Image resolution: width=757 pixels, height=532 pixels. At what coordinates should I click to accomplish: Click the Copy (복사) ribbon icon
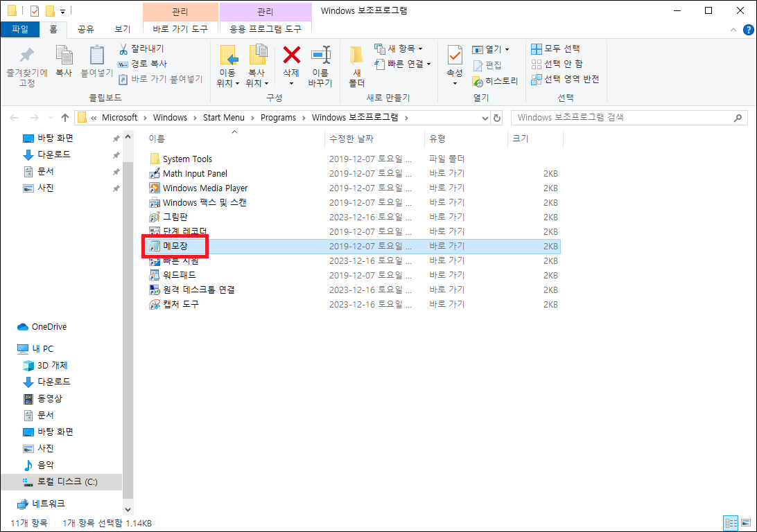pyautogui.click(x=64, y=55)
